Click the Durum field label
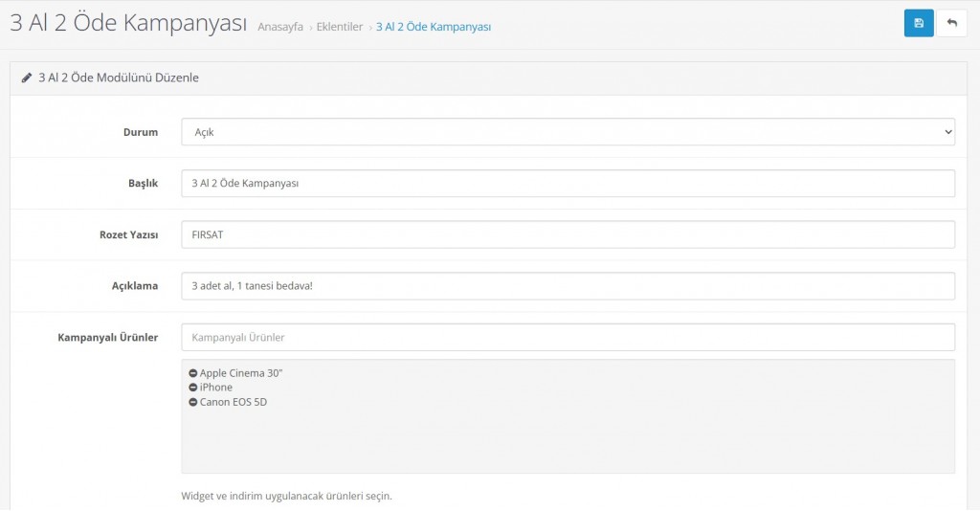Screen dimensions: 980x511 point(140,132)
